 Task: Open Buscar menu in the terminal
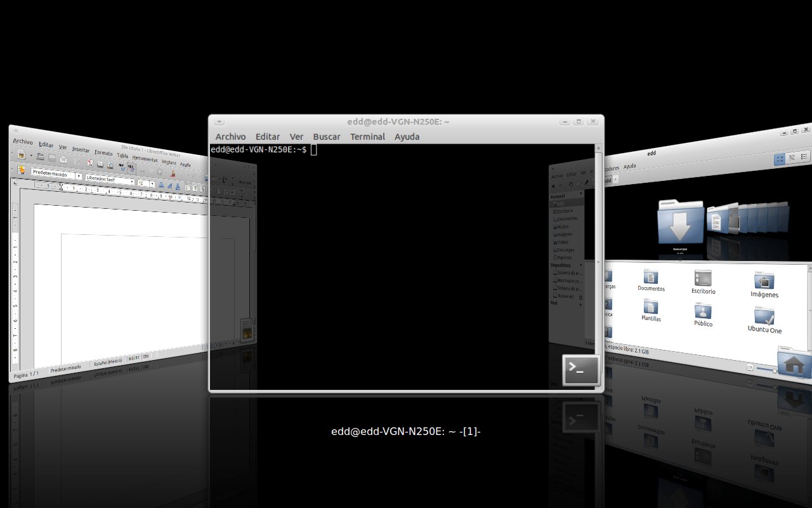327,137
